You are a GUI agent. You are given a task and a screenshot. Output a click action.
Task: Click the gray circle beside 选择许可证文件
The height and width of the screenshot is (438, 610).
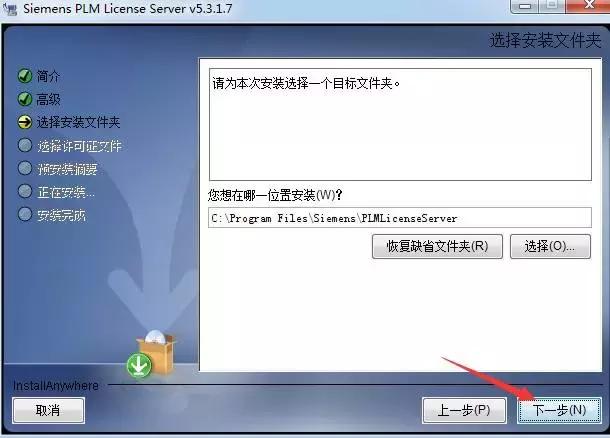(25, 145)
